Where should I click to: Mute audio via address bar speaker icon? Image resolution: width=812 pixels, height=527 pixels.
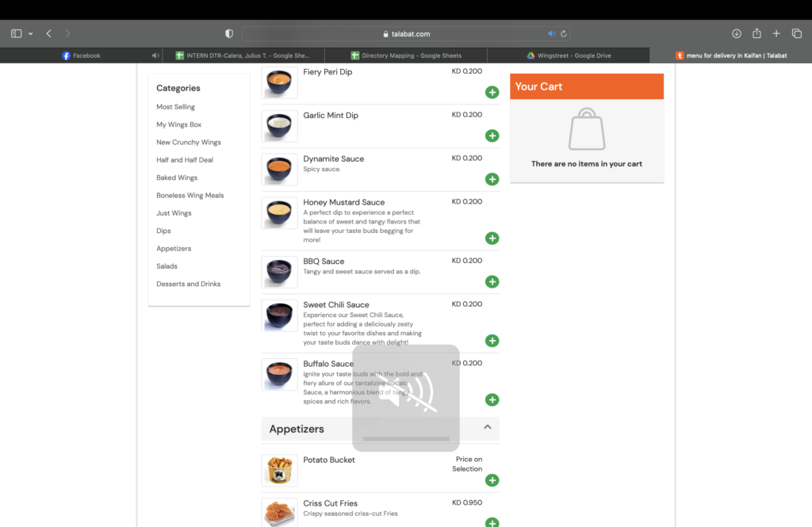click(x=551, y=34)
